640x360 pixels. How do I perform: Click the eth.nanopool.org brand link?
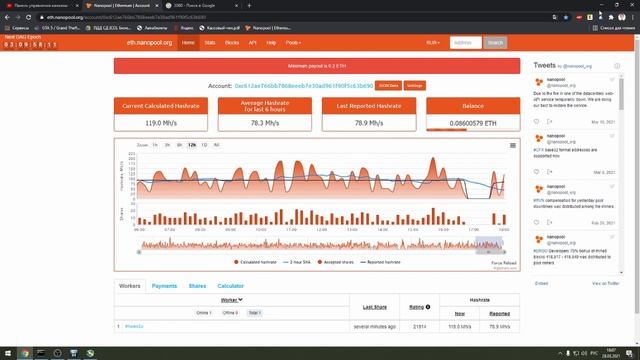coord(149,42)
